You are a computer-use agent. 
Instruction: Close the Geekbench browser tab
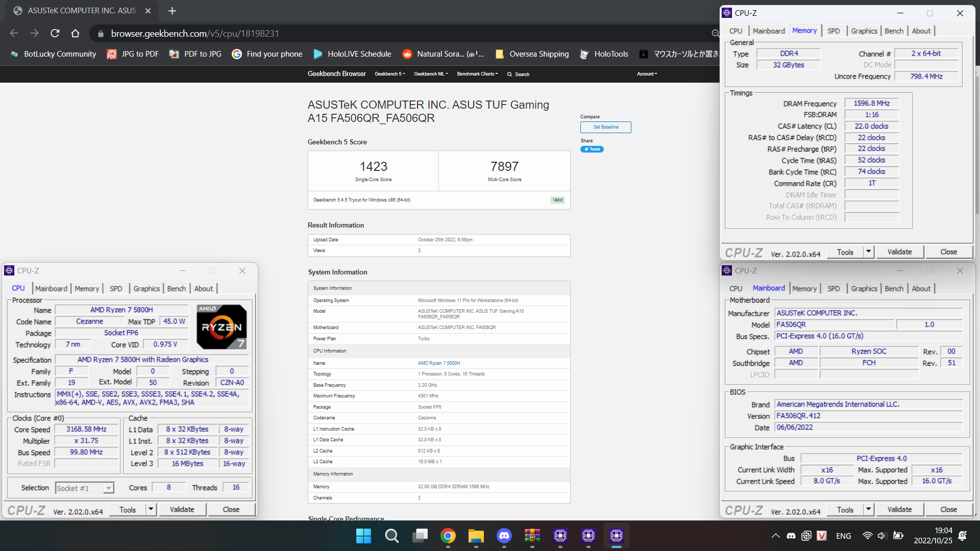click(148, 11)
